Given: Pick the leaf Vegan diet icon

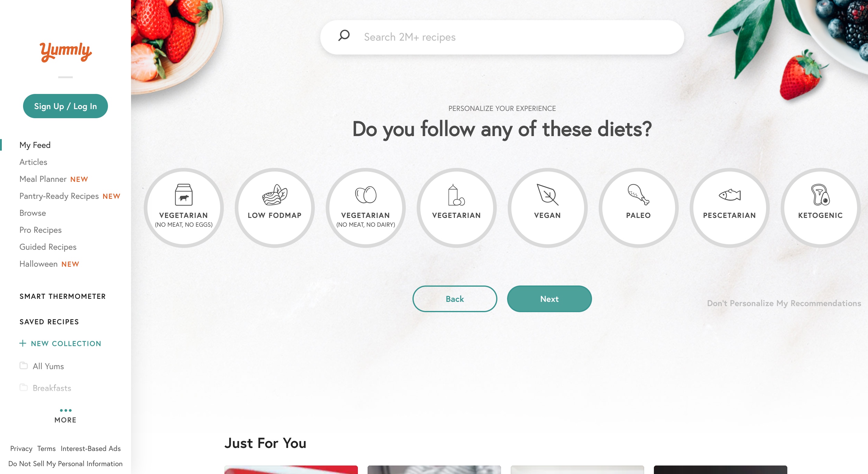Looking at the screenshot, I should [x=547, y=195].
